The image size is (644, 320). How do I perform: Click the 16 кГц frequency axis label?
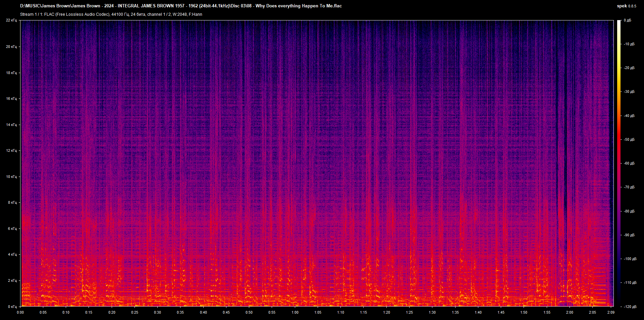click(11, 99)
